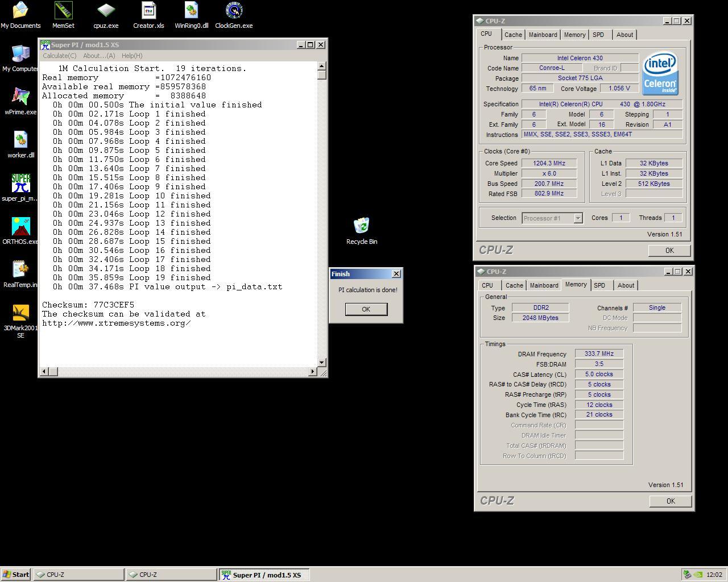The width and height of the screenshot is (728, 582).
Task: Click the Core Speed 1204.3 MHz value
Action: pos(549,163)
